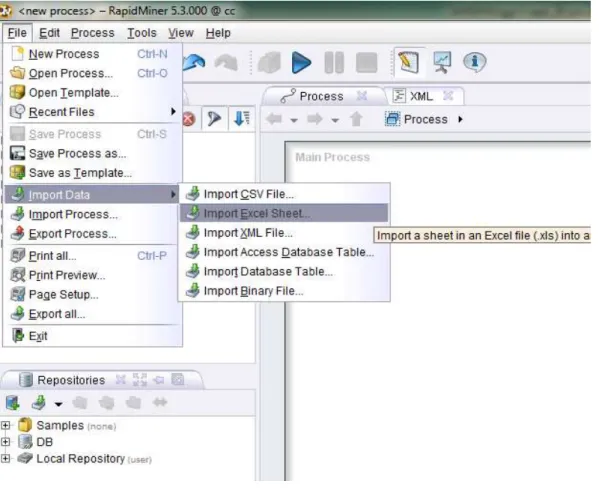Switch to the Process tab
The height and width of the screenshot is (502, 599).
[x=321, y=96]
